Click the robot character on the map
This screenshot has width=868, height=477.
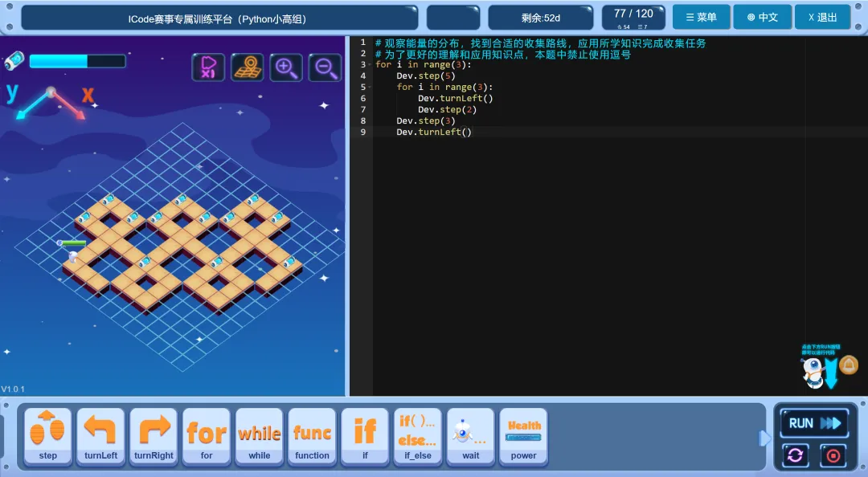point(72,257)
